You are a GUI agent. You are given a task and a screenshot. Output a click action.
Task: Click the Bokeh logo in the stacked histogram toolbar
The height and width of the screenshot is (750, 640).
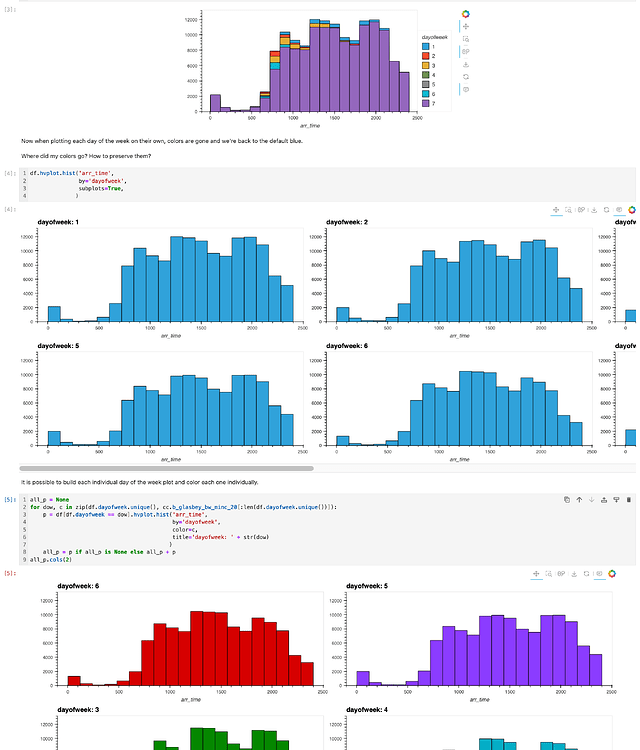465,14
